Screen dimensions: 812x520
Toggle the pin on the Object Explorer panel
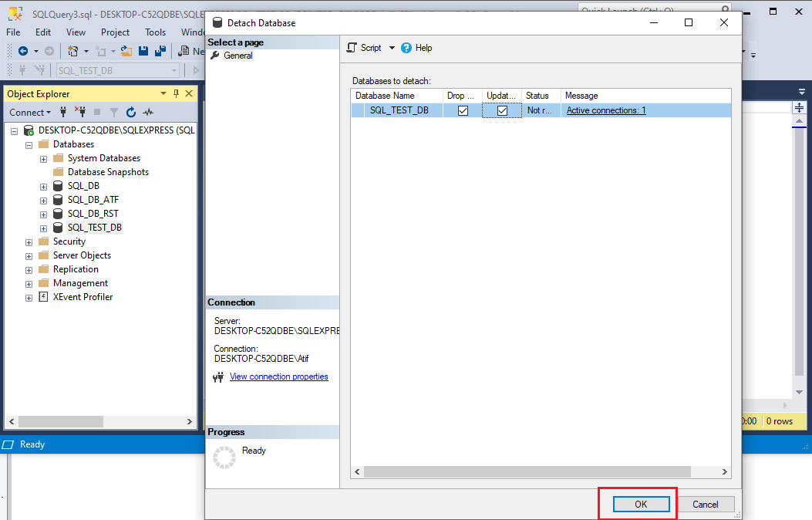(177, 93)
